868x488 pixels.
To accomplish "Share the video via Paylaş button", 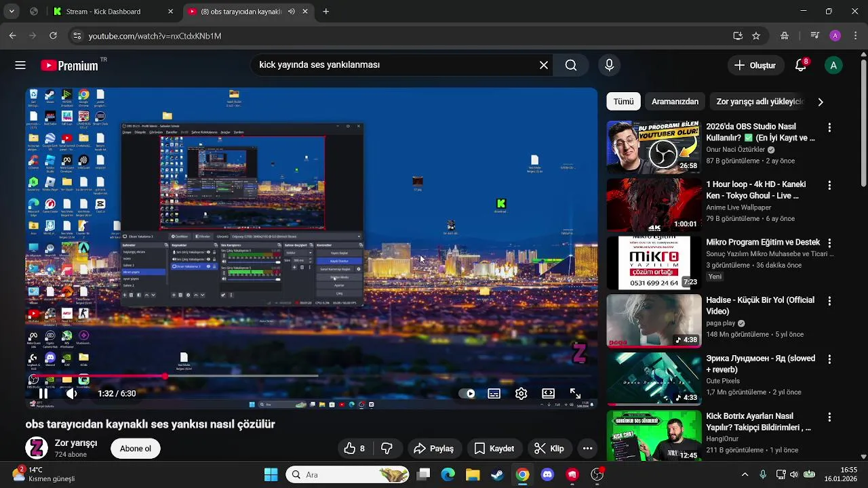I will pos(434,448).
